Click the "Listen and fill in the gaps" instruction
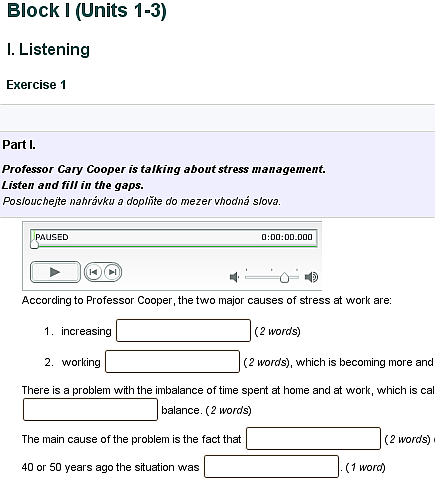 coord(73,185)
